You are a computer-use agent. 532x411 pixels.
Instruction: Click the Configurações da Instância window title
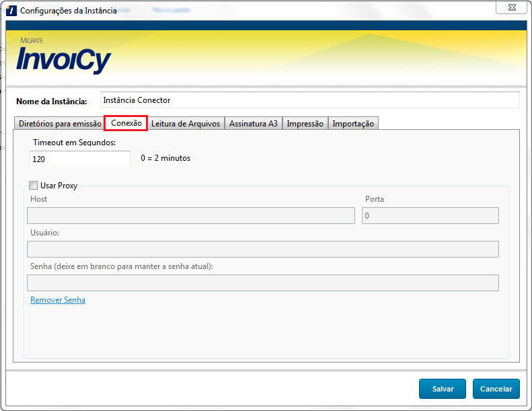(x=69, y=11)
